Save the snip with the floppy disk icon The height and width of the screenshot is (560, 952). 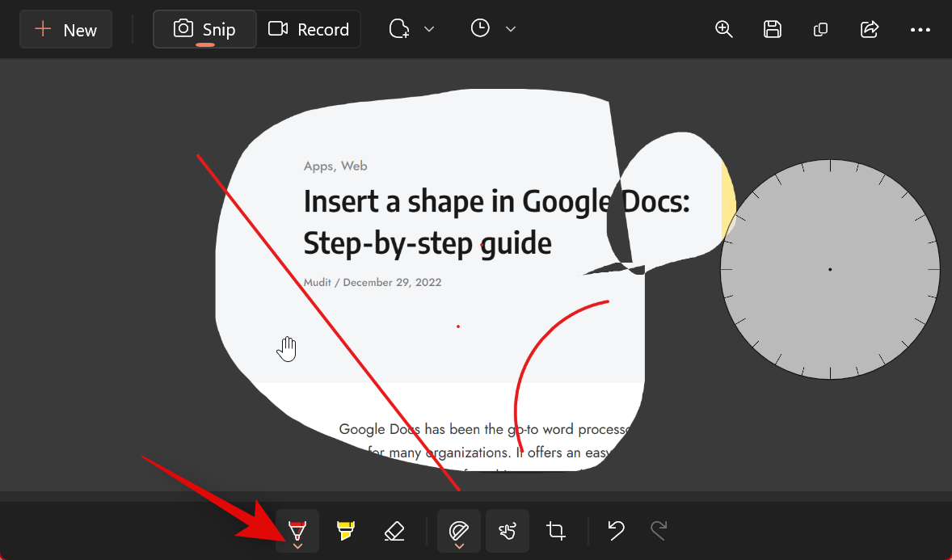pos(773,29)
